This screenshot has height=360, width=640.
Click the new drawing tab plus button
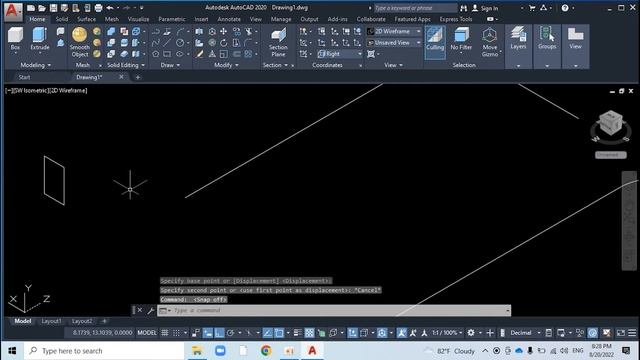[138, 77]
